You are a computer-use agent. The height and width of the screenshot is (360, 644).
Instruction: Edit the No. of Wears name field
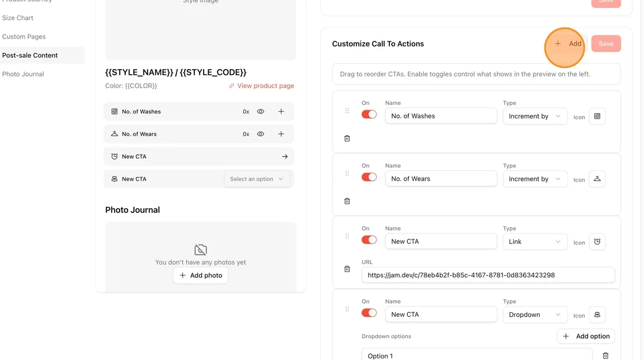[441, 178]
